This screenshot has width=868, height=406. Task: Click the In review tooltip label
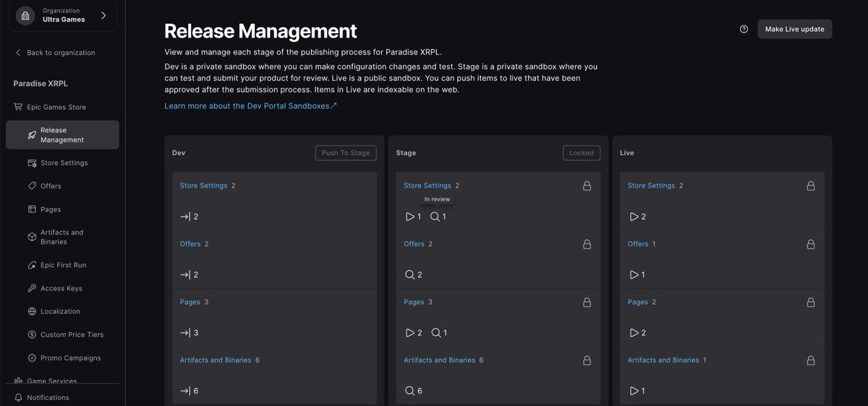pos(437,199)
